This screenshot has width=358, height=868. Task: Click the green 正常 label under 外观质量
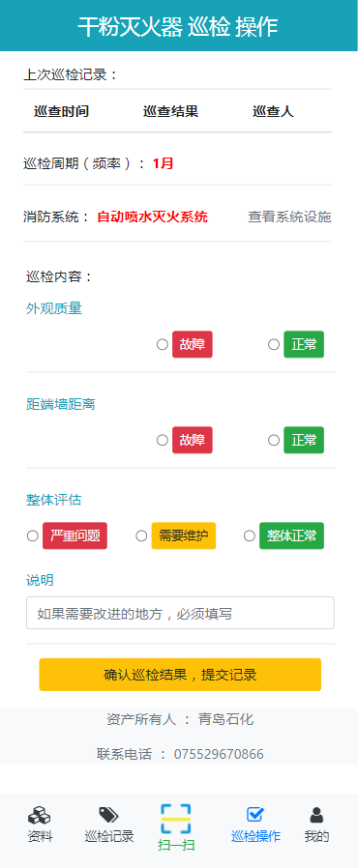(x=304, y=344)
